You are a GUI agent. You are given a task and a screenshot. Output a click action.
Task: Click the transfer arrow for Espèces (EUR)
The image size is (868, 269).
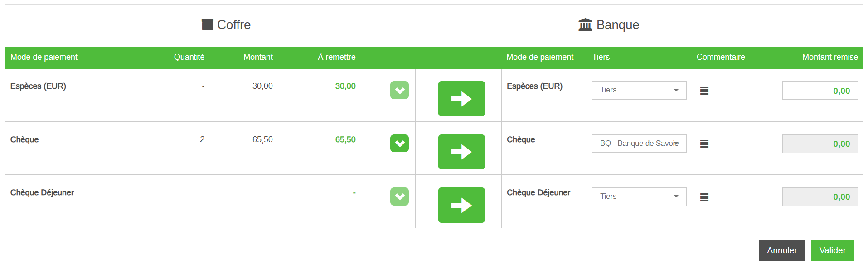pos(461,99)
